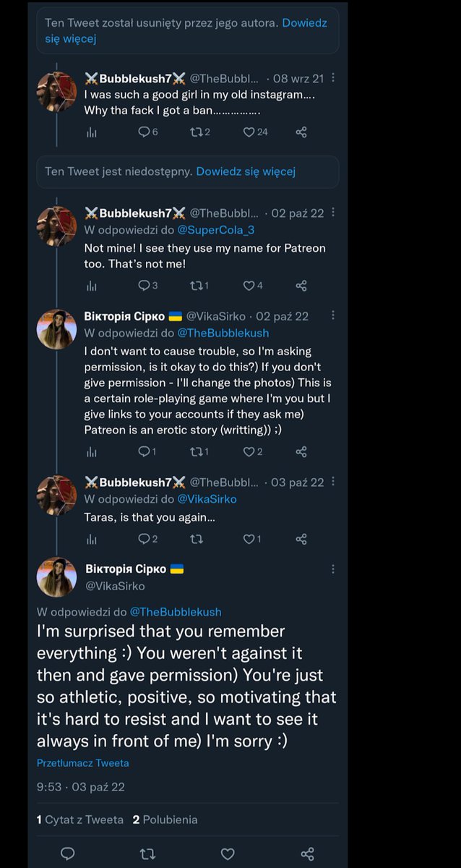
Task: Retweet the main tweet at the bottom
Action: pos(147,854)
